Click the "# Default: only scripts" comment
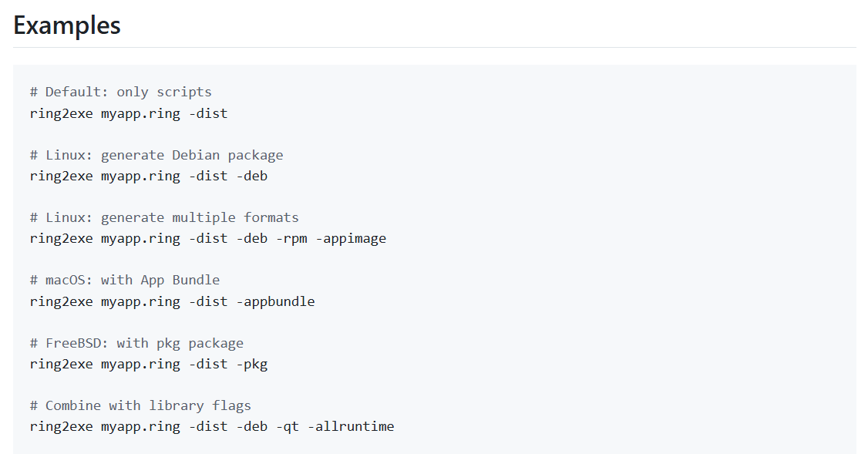 pyautogui.click(x=120, y=92)
